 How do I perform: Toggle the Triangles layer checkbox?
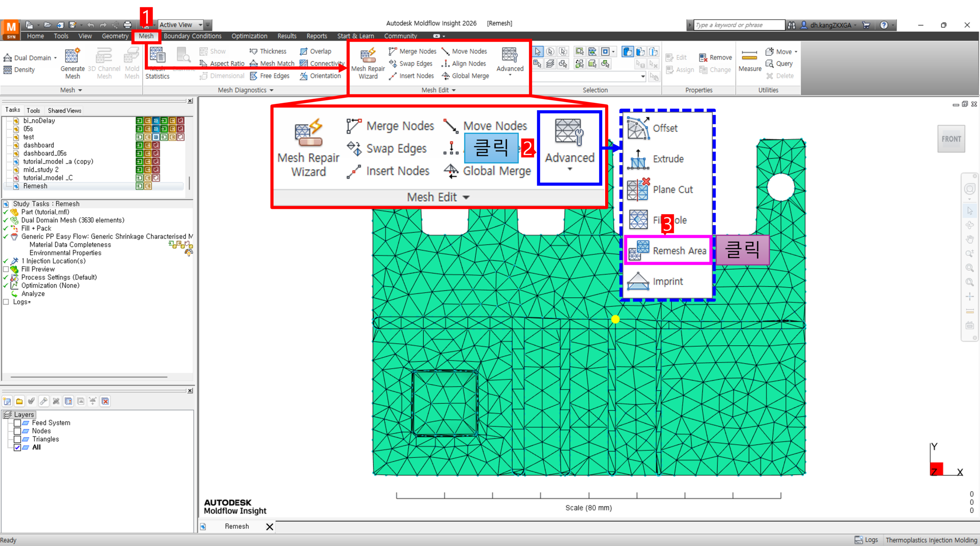17,439
